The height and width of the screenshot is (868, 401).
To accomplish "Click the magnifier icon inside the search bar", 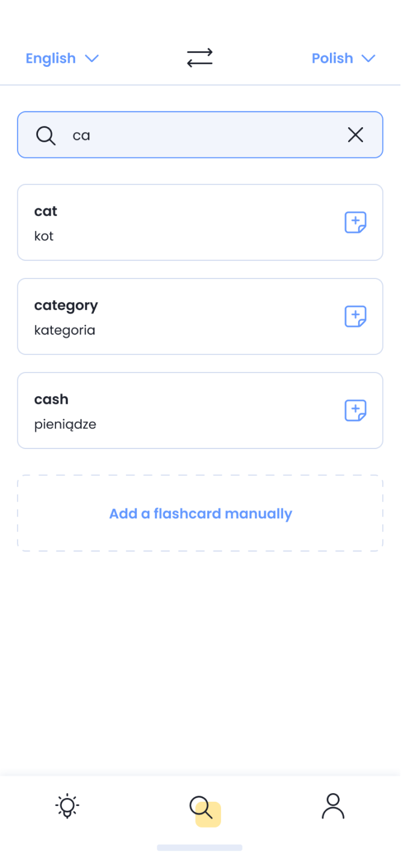I will click(46, 135).
